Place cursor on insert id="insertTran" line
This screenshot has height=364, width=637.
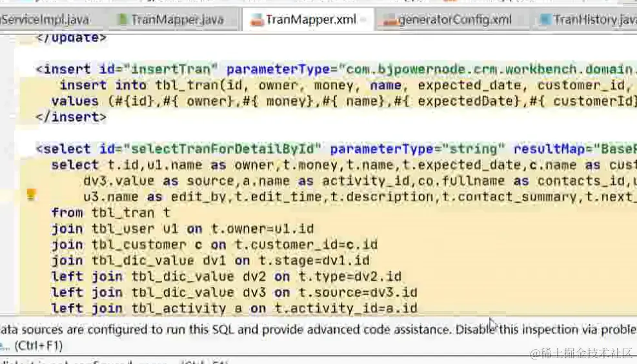336,70
